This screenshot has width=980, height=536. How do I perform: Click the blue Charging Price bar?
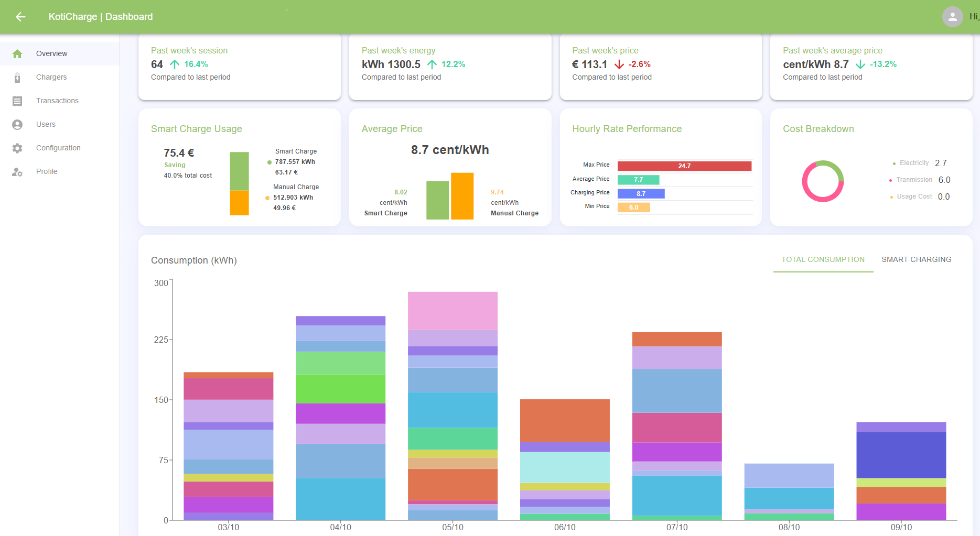pyautogui.click(x=641, y=194)
